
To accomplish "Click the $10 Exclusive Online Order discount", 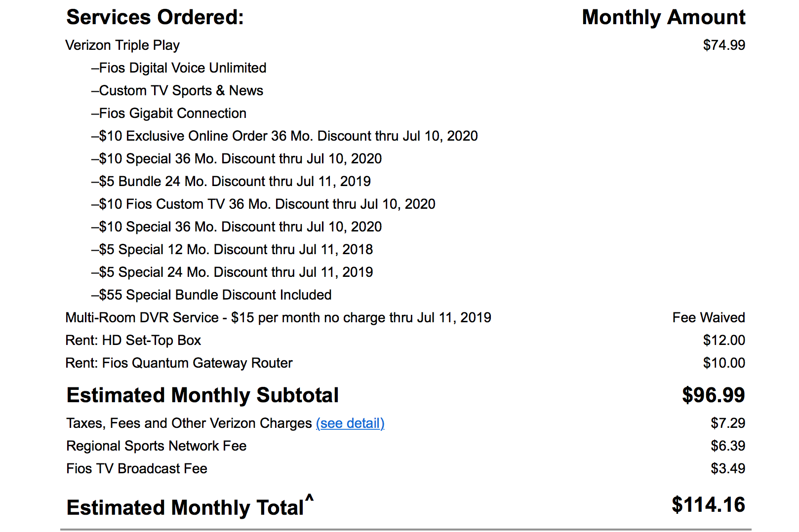I will pyautogui.click(x=284, y=136).
